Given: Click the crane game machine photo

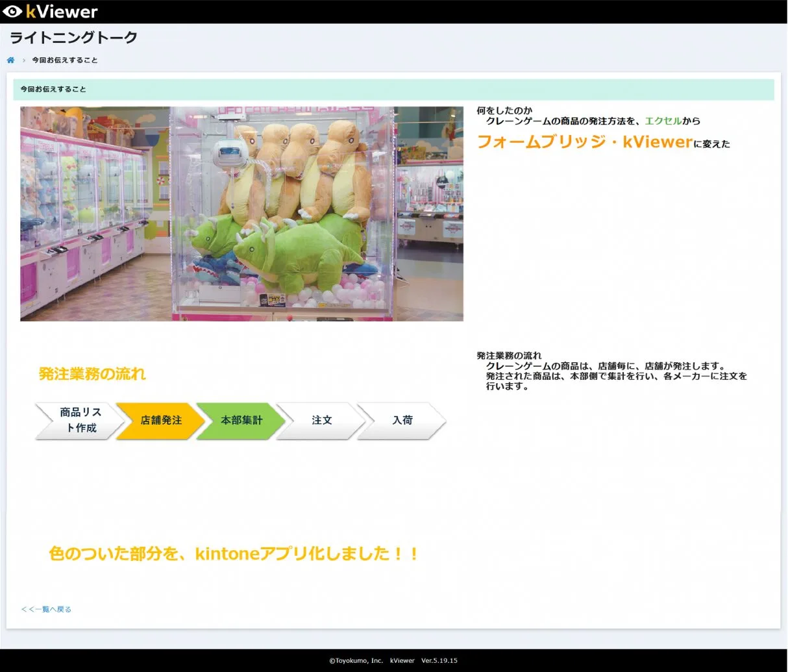Looking at the screenshot, I should point(242,213).
